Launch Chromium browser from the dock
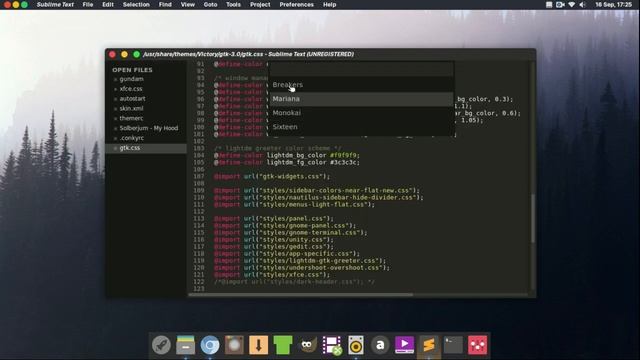The height and width of the screenshot is (360, 640). click(x=210, y=345)
